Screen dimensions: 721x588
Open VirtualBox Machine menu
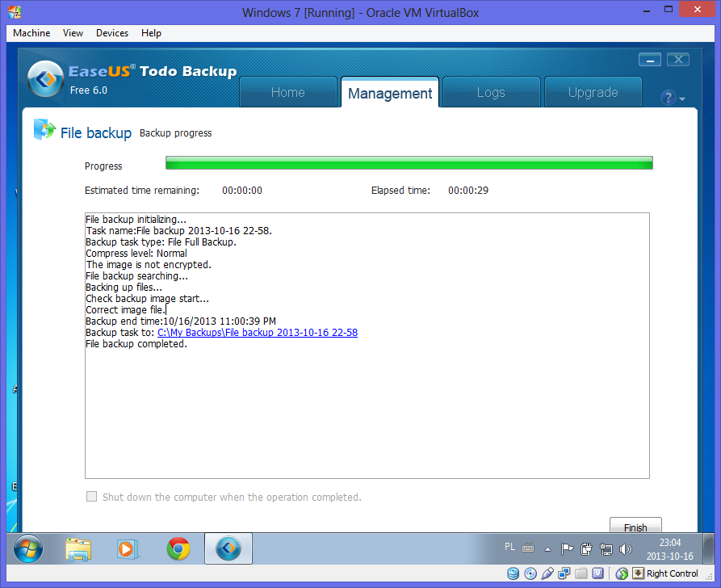tap(31, 33)
